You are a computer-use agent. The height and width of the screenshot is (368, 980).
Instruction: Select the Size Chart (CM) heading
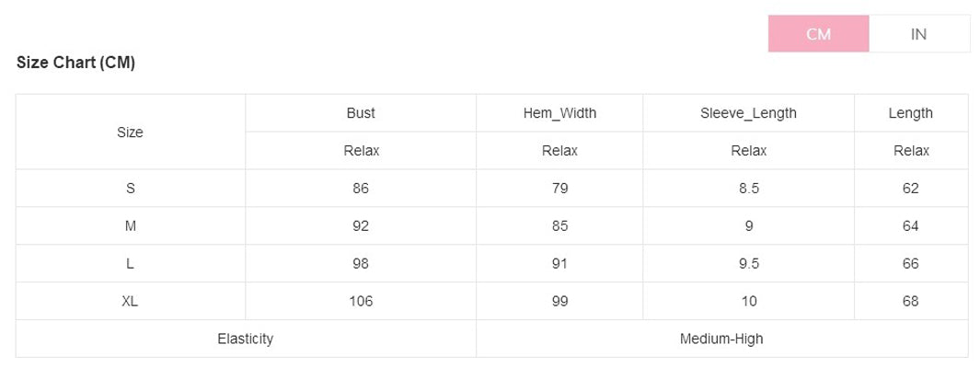point(75,63)
